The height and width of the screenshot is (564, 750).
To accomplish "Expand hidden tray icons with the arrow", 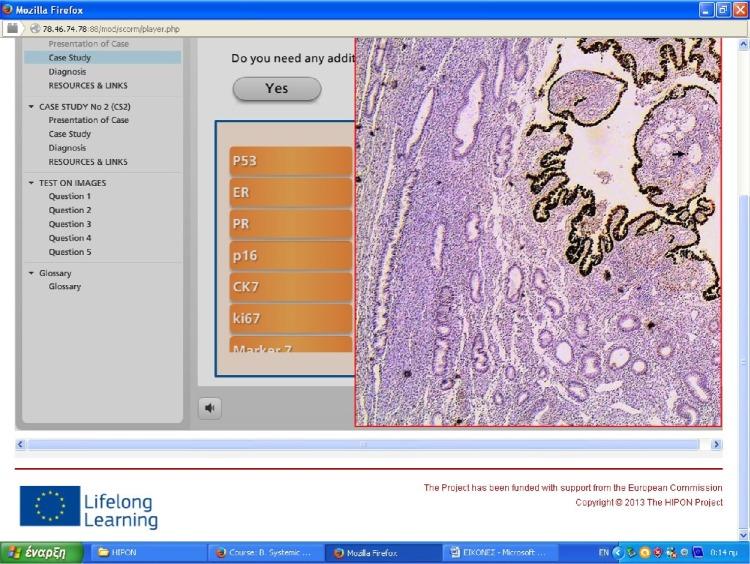I will pyautogui.click(x=617, y=553).
